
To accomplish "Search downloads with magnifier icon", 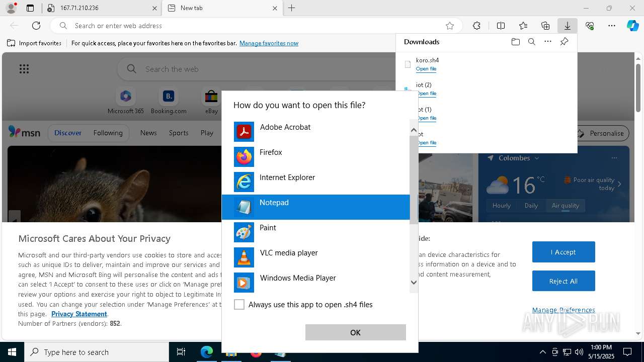I will (531, 42).
